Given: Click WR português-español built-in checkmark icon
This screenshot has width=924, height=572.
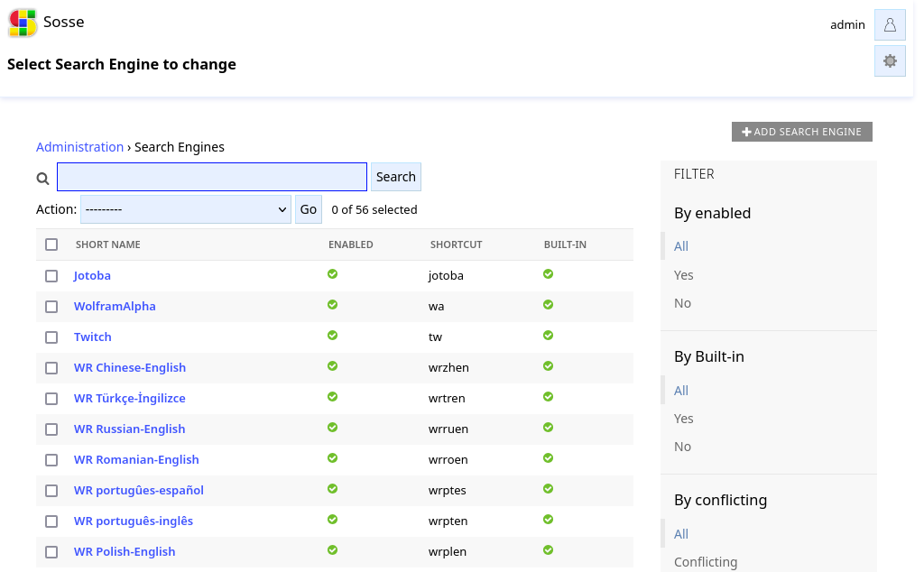Looking at the screenshot, I should [x=548, y=488].
